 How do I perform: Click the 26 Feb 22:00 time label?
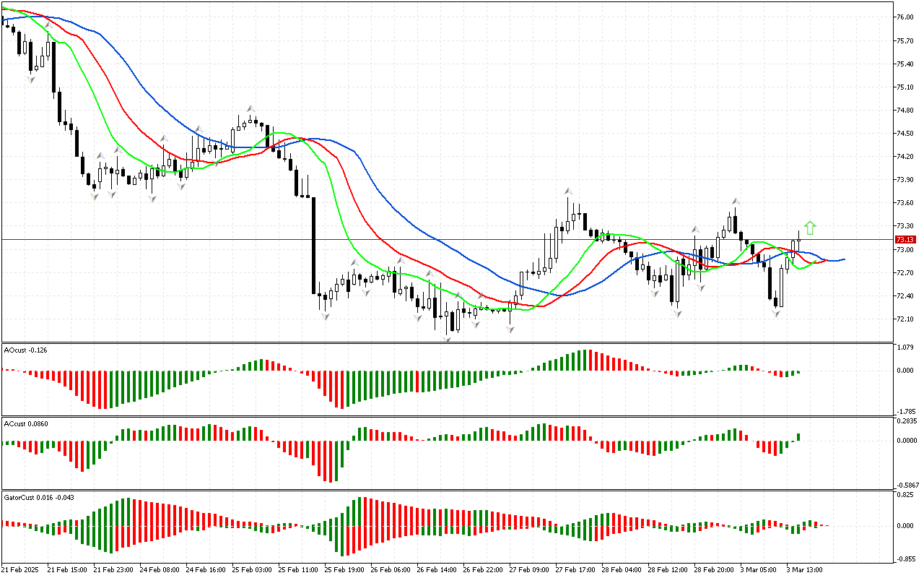click(x=483, y=570)
